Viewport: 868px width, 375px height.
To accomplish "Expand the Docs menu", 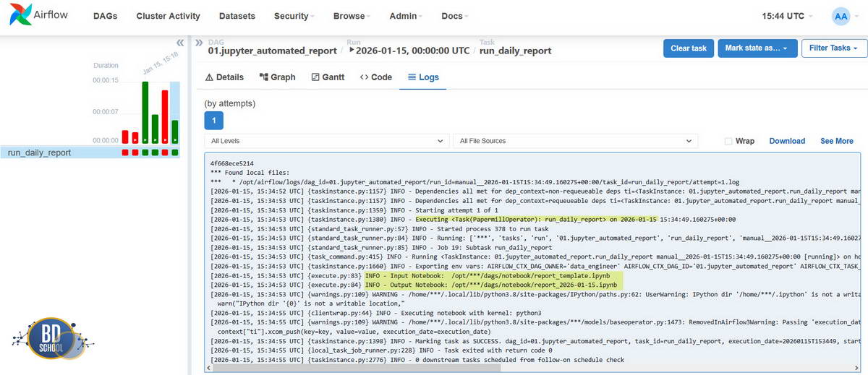I will (x=455, y=16).
